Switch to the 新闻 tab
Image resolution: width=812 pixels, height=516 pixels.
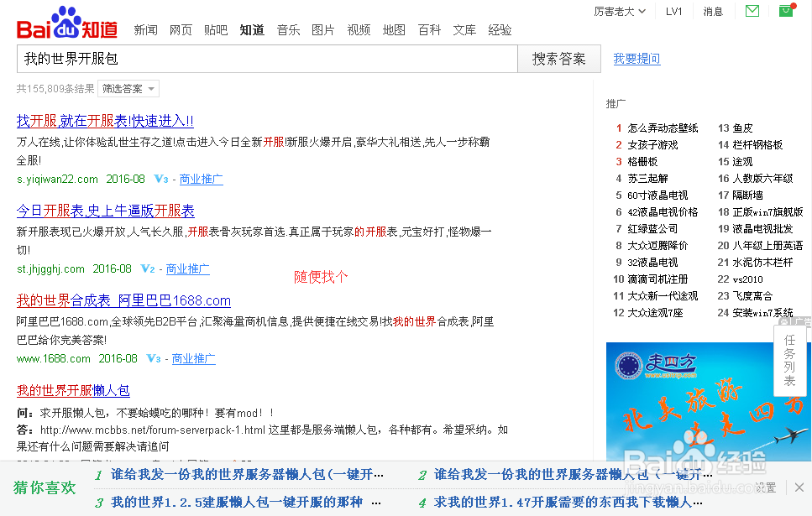tap(145, 30)
